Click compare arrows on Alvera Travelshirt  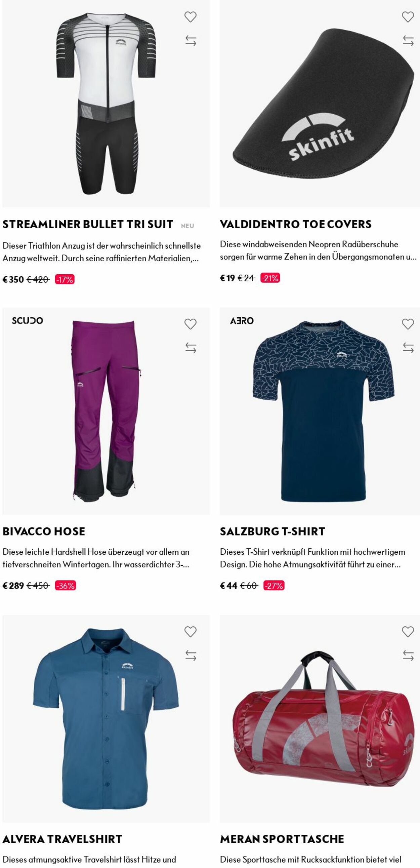[191, 656]
